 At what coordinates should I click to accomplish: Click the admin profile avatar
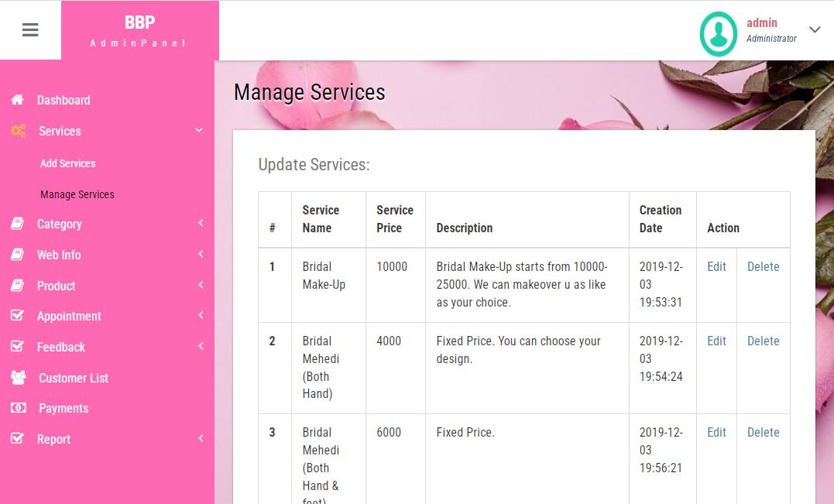(718, 33)
